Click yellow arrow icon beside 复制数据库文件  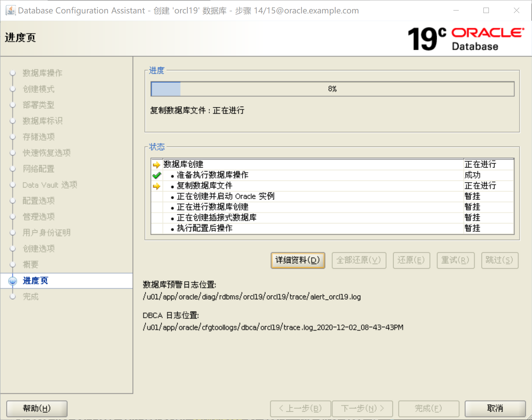[157, 186]
